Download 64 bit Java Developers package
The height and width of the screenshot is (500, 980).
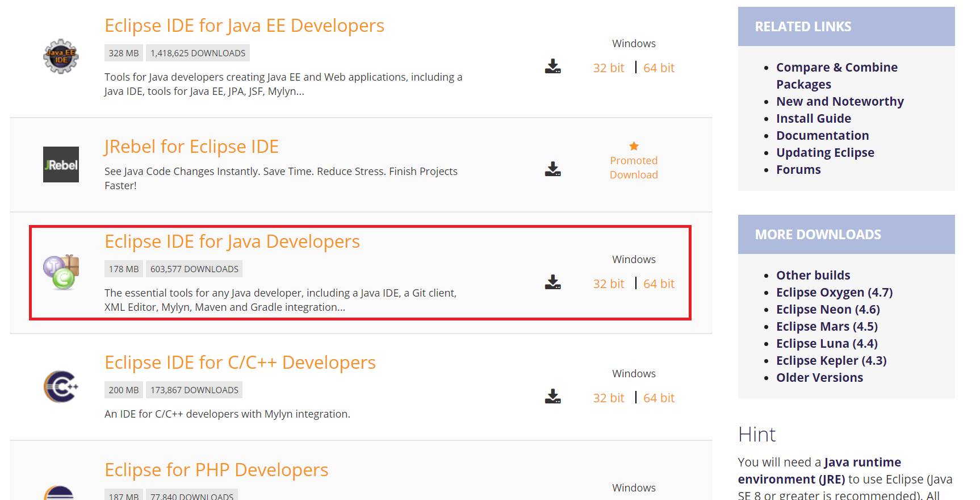pyautogui.click(x=659, y=284)
